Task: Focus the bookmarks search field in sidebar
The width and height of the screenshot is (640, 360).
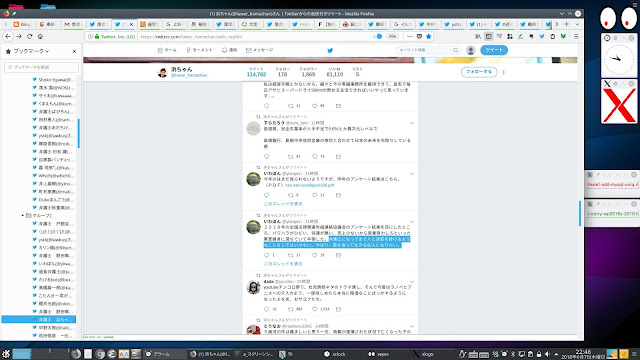Action: point(41,67)
